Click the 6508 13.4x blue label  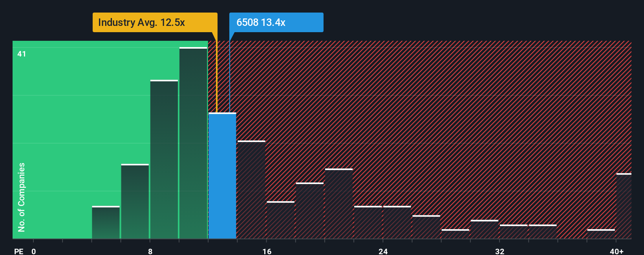tap(276, 22)
